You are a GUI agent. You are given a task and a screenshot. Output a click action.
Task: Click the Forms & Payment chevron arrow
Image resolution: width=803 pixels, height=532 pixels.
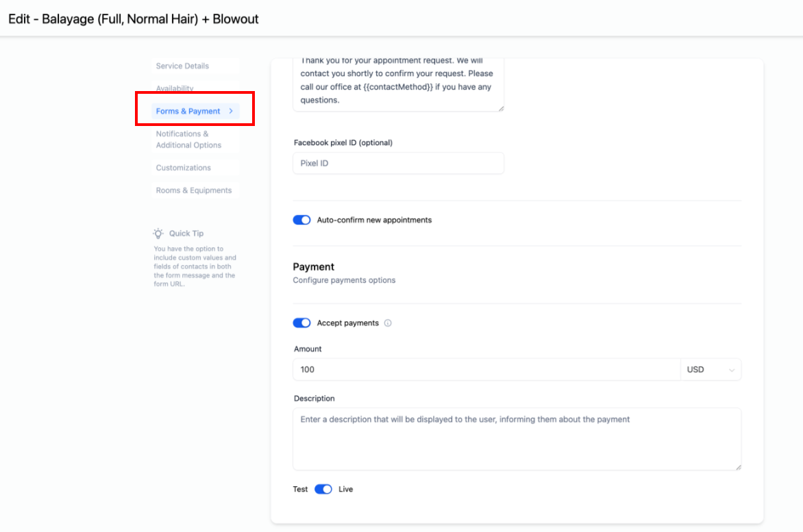[x=231, y=111]
